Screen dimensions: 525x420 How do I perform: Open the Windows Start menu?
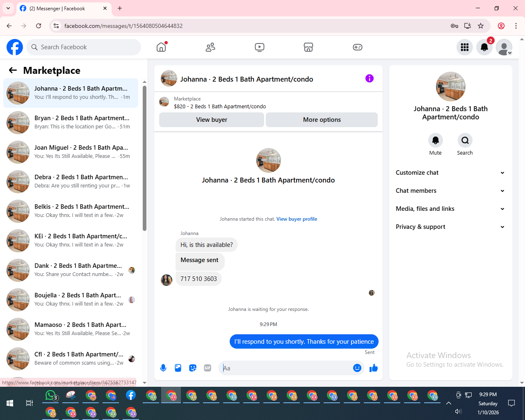(10, 403)
